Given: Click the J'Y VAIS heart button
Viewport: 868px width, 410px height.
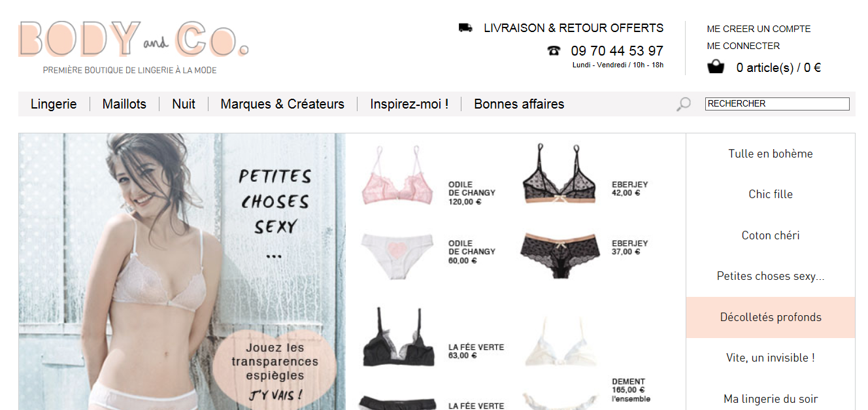Looking at the screenshot, I should (275, 367).
